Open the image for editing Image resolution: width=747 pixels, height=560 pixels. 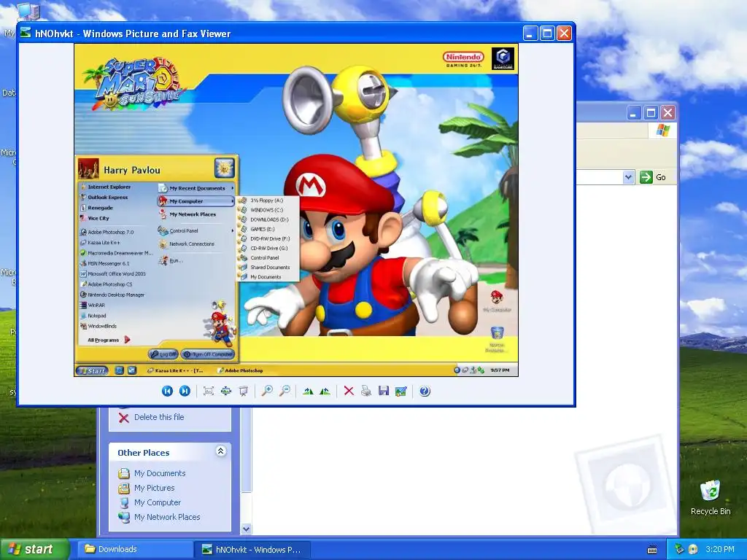click(x=401, y=391)
